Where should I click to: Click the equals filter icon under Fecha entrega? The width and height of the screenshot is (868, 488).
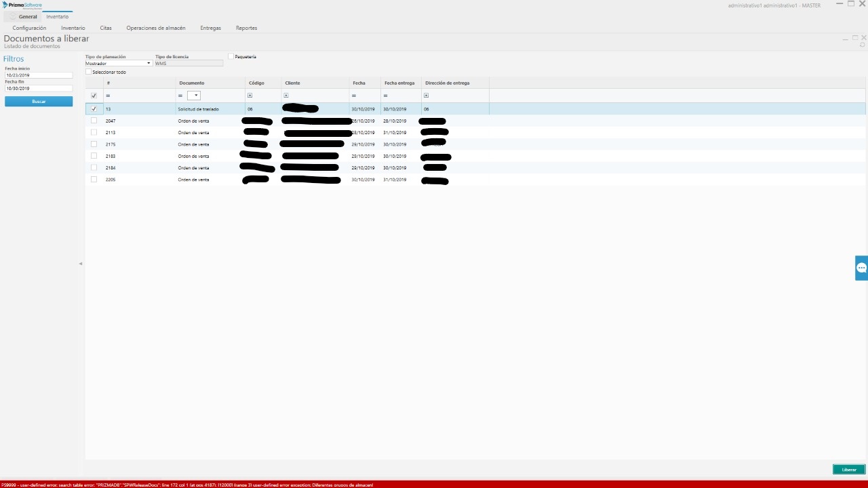coord(386,96)
